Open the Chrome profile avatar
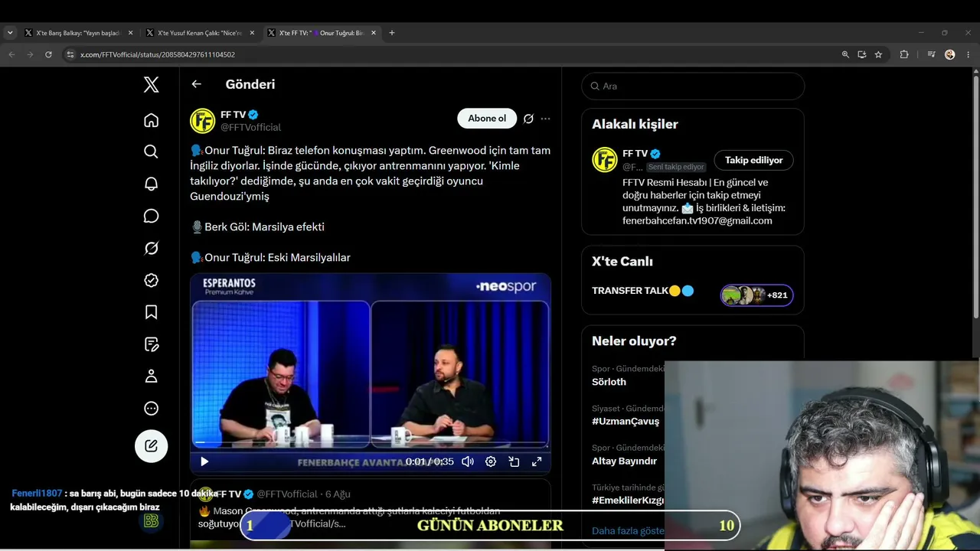 [950, 54]
